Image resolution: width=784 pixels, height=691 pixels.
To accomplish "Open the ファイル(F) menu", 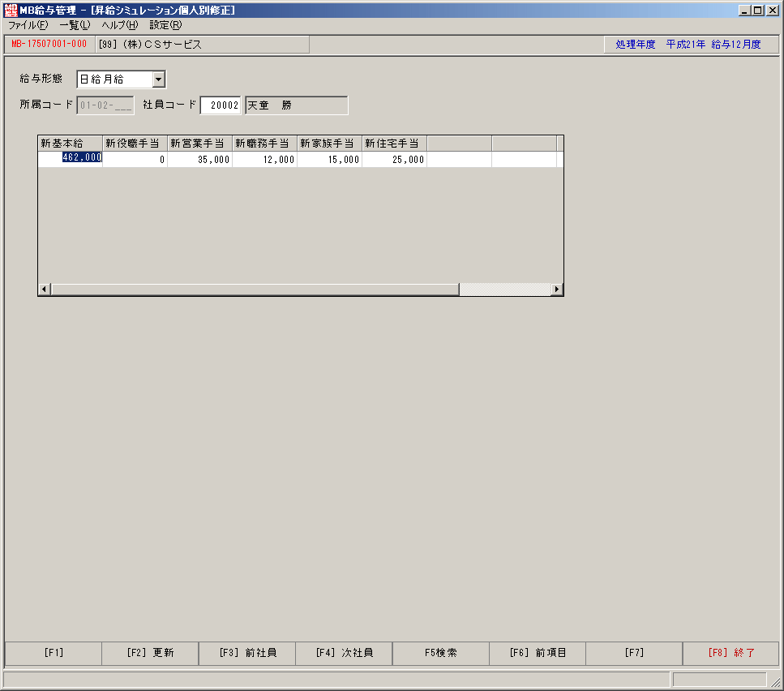I will pos(28,25).
